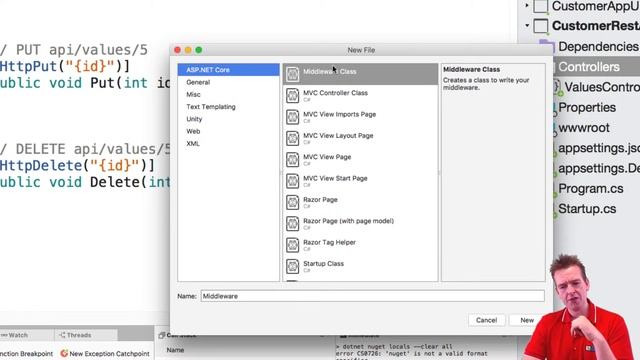Switch to the Threads tab
This screenshot has height=360, width=640.
tap(79, 335)
